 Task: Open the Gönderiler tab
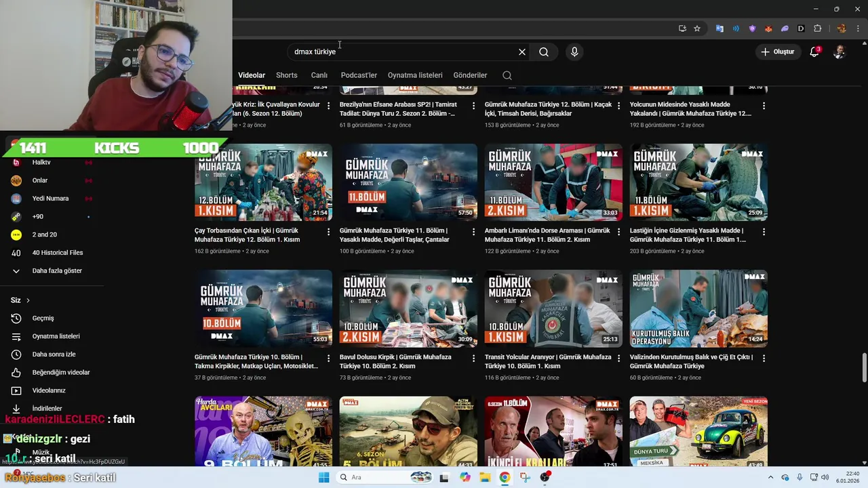470,75
